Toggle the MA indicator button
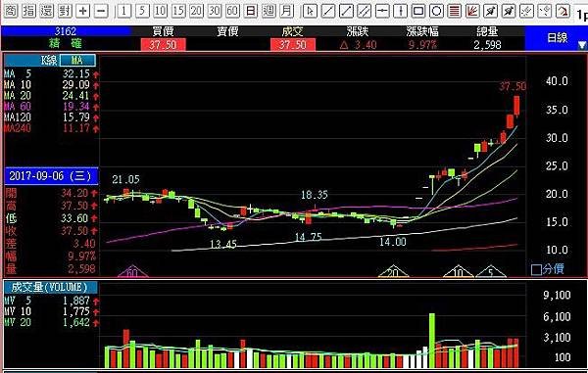Viewport: 588px width, 373px height. 77,61
